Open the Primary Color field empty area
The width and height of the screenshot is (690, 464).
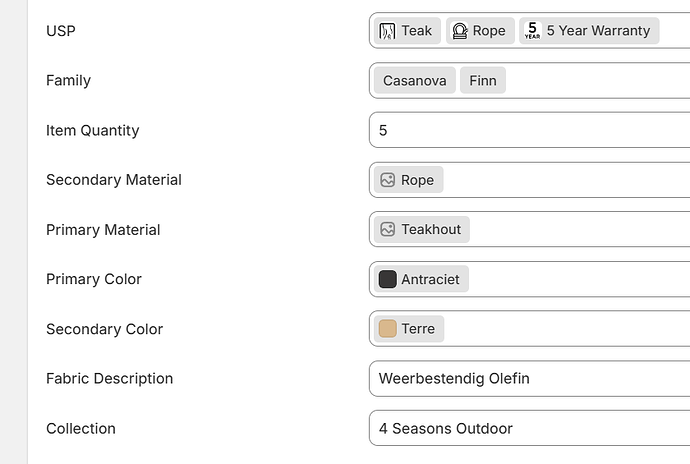[x=580, y=280]
